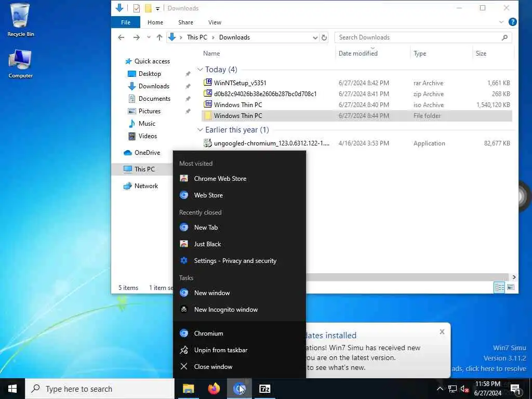Open Explorer help icon
The width and height of the screenshot is (532, 399).
tap(513, 22)
